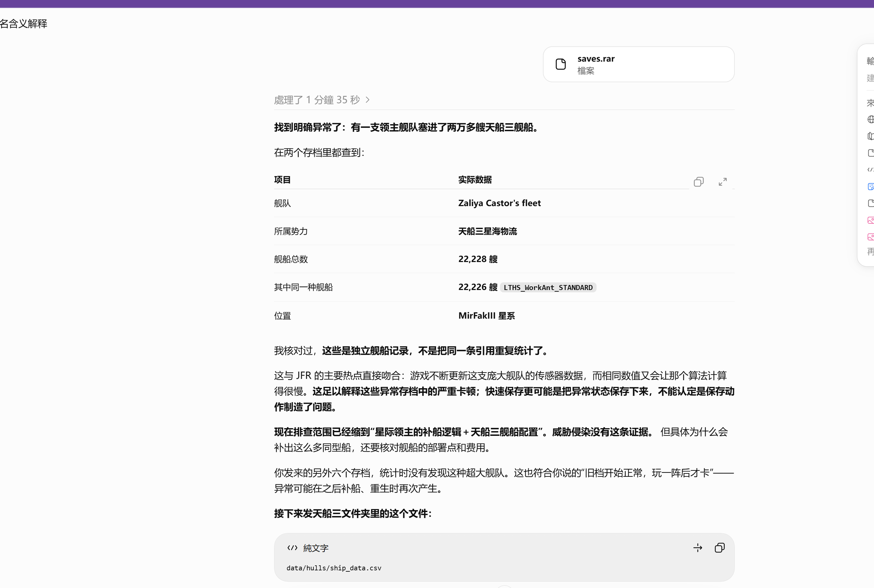Click the 天船三星海物流 table value
The width and height of the screenshot is (874, 588).
coord(488,231)
